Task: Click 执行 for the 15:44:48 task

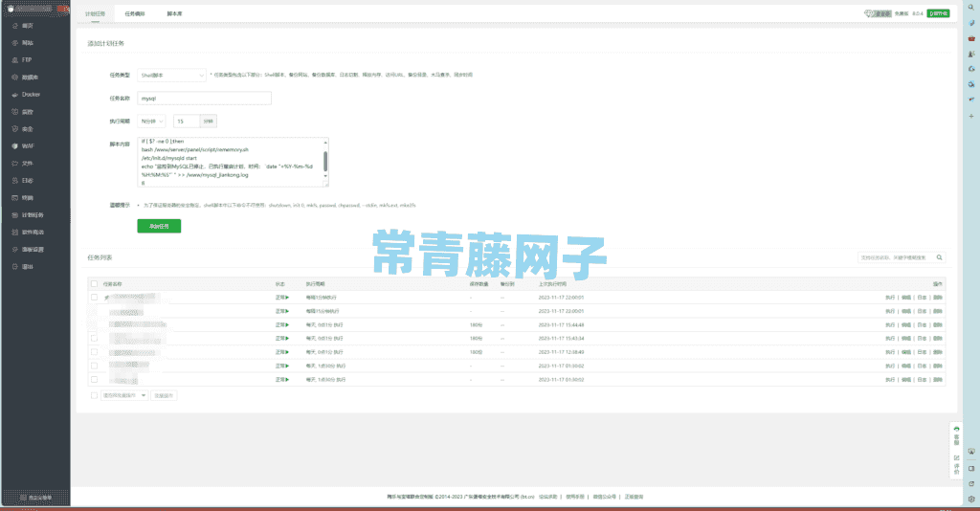Action: click(890, 324)
